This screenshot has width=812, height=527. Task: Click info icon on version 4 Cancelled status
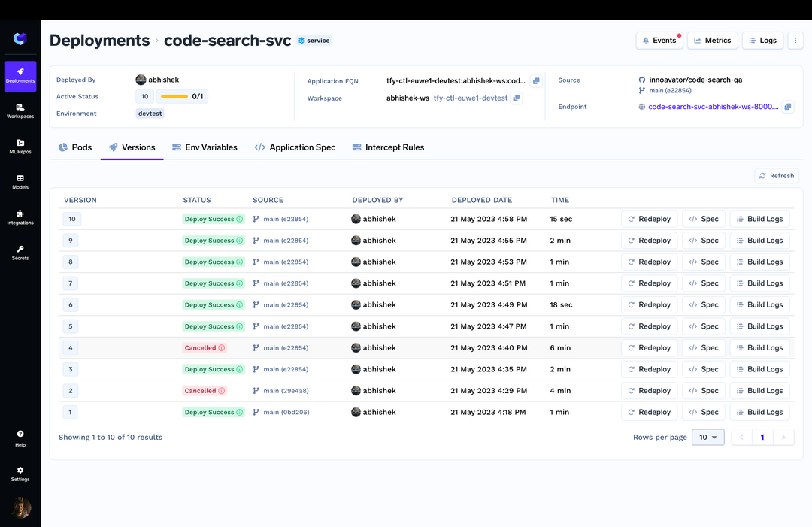tap(222, 348)
